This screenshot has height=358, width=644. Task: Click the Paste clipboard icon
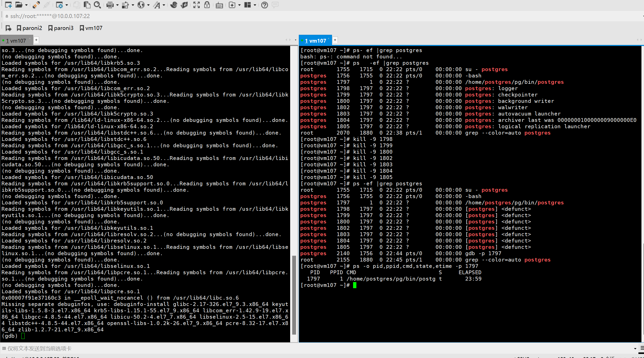87,5
